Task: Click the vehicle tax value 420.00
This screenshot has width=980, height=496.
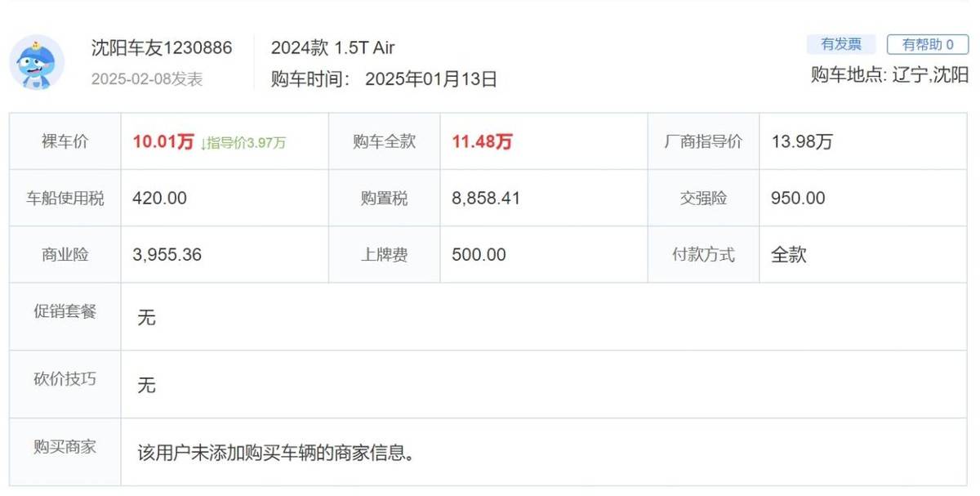Action: [x=159, y=199]
